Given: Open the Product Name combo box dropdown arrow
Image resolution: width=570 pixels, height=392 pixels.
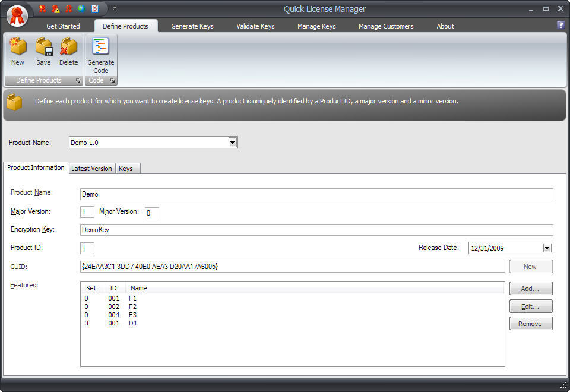Looking at the screenshot, I should click(233, 143).
